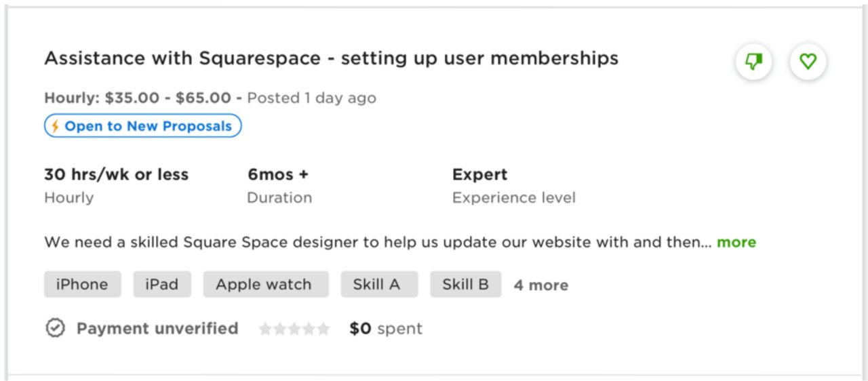
Task: Select the Skill B tag
Action: (466, 285)
